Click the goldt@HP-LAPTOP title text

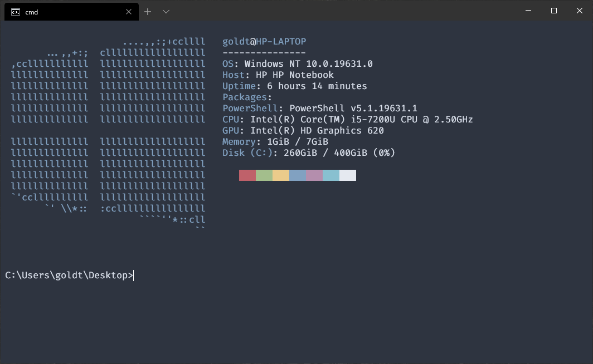pyautogui.click(x=264, y=41)
